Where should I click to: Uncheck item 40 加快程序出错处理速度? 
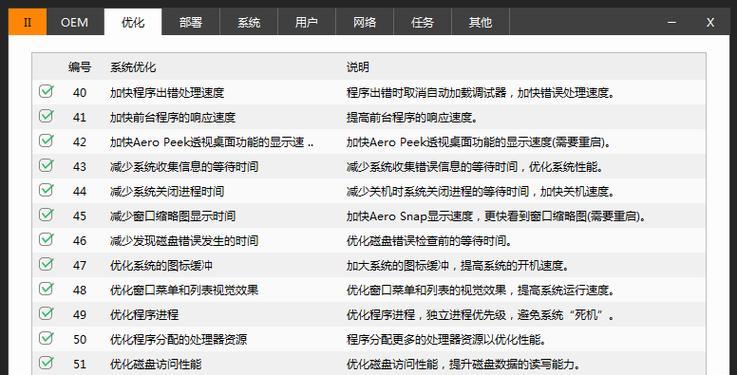46,91
